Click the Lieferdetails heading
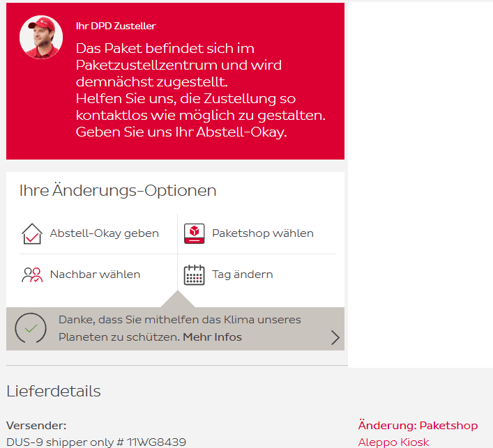 54,391
